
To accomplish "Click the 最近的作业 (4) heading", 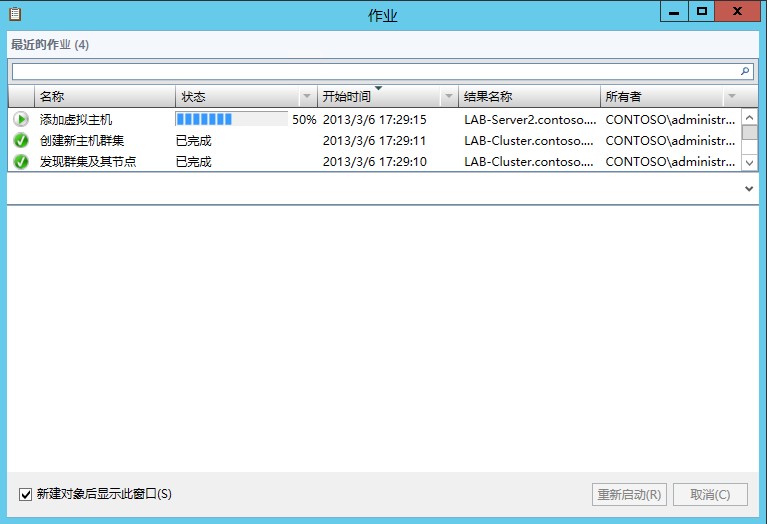I will 50,45.
